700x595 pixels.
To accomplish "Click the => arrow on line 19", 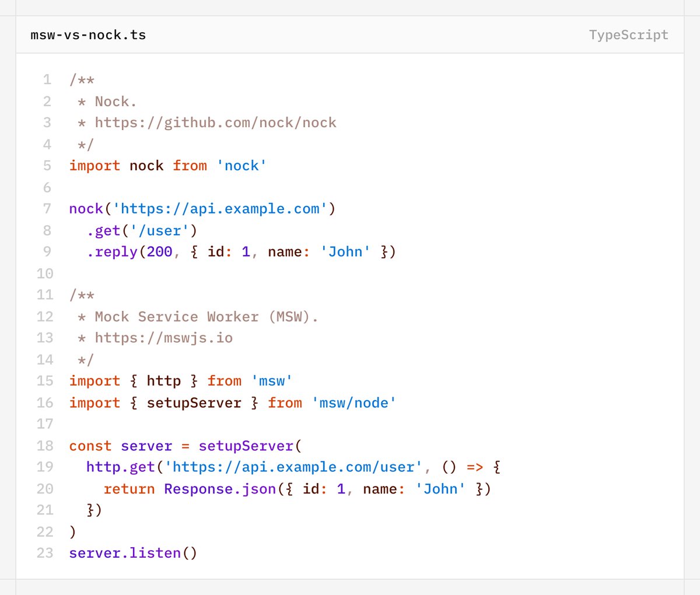I will [475, 468].
